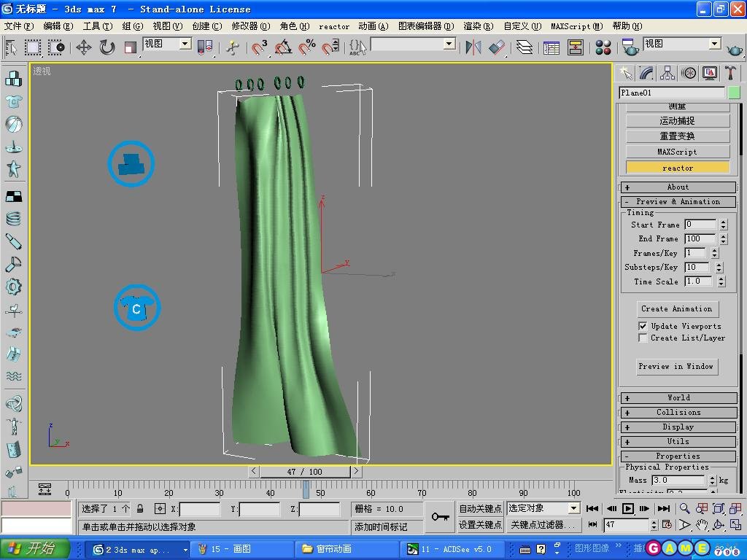747x560 pixels.
Task: Switch to the Utilities hammer tab
Action: click(x=730, y=73)
